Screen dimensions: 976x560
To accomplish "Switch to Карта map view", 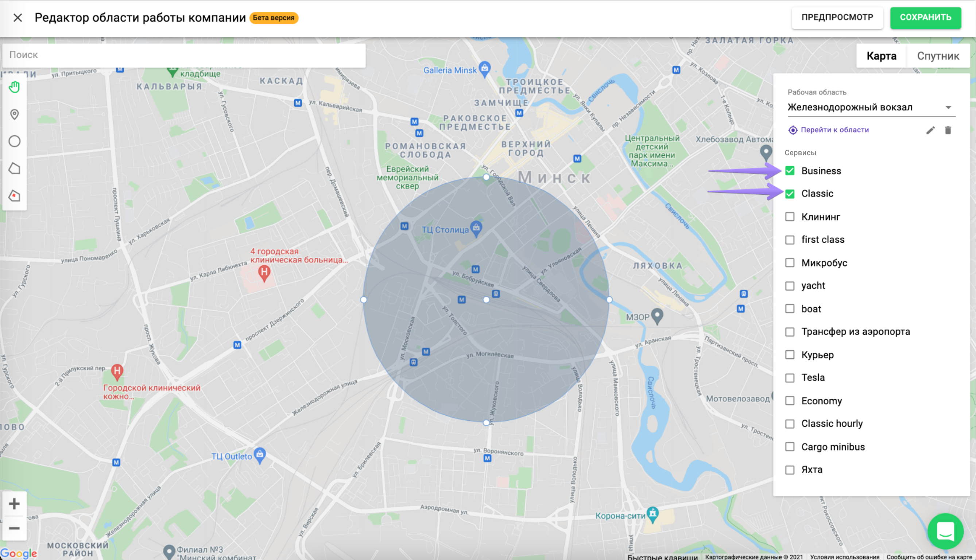I will 881,56.
